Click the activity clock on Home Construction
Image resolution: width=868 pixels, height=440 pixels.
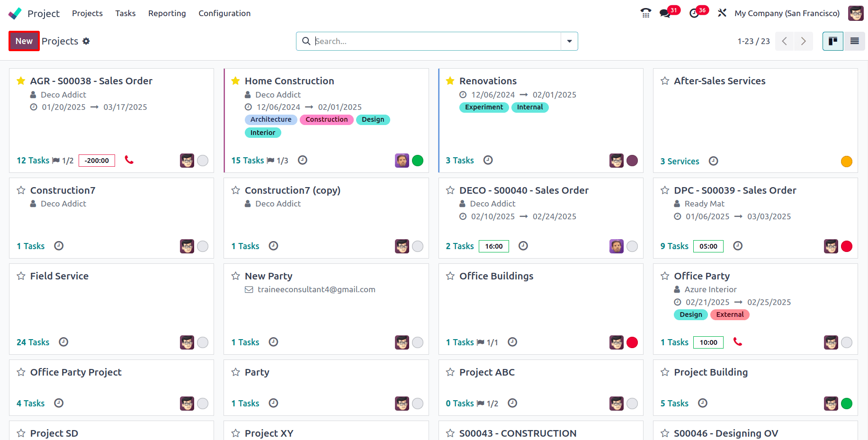303,160
